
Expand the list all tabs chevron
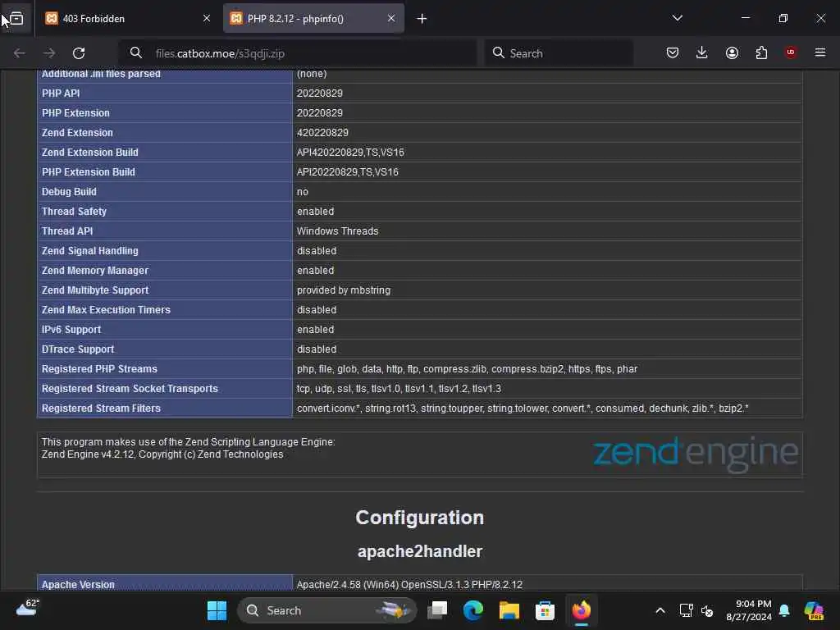point(677,18)
